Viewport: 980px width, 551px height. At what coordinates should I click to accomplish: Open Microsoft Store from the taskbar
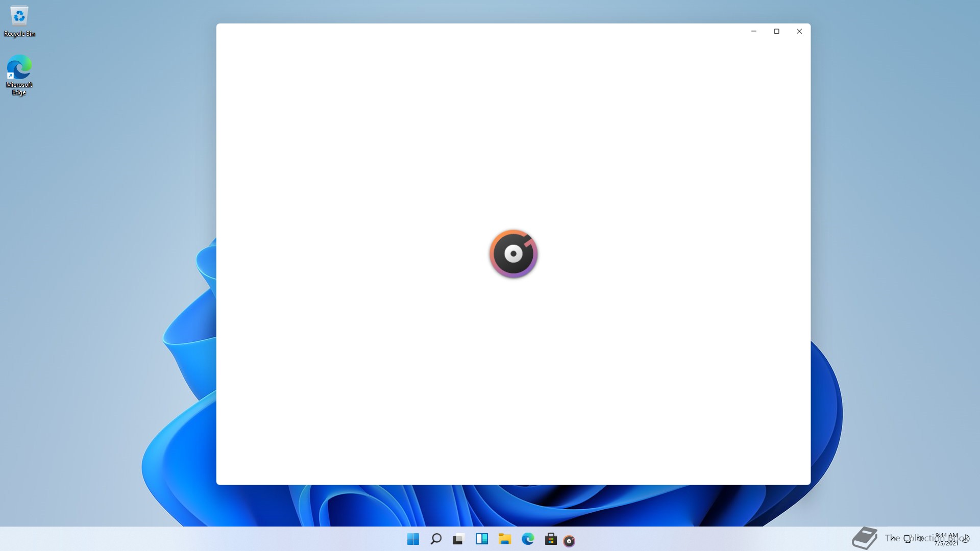[x=551, y=539]
